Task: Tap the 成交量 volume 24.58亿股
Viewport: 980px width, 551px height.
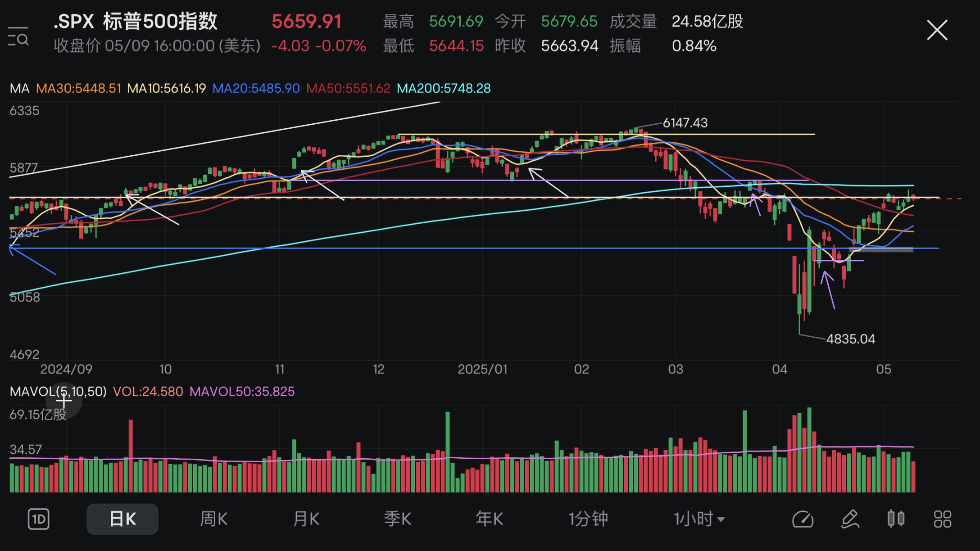Action: point(707,21)
